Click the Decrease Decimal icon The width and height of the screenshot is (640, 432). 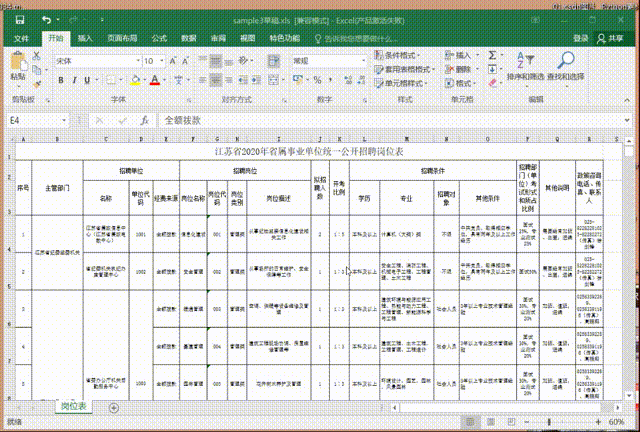361,80
